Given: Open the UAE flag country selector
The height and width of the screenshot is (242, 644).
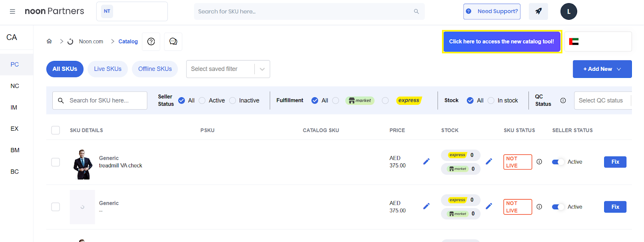Looking at the screenshot, I should 598,42.
